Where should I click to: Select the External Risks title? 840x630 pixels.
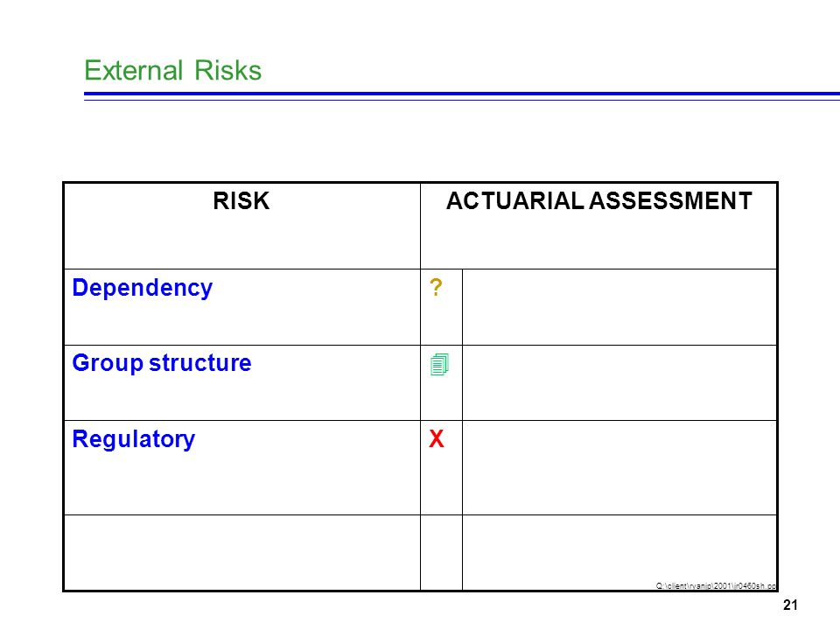[x=172, y=70]
